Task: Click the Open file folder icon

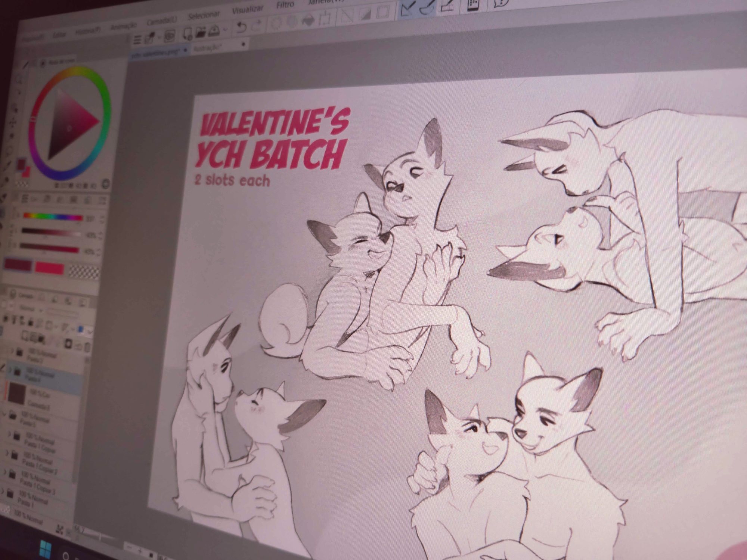Action: pos(201,32)
